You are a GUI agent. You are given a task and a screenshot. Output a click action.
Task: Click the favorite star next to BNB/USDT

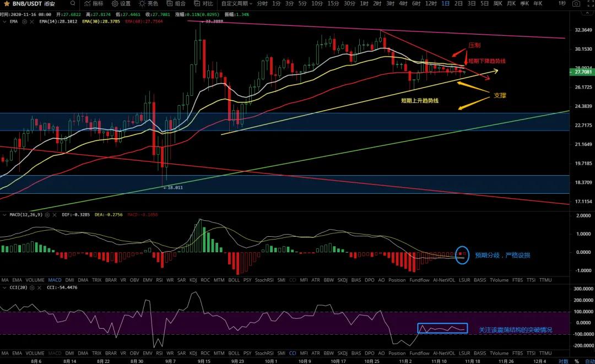[6, 3]
